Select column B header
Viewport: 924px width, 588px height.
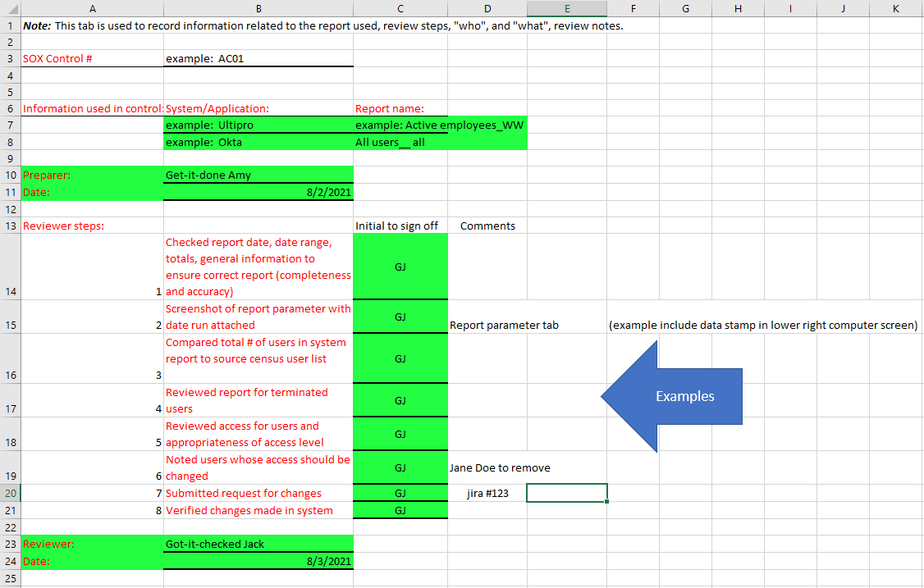tap(258, 8)
